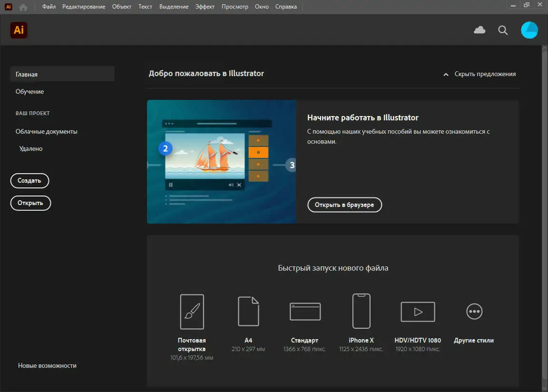Open the Файл menu
The width and height of the screenshot is (548, 392).
pyautogui.click(x=49, y=7)
